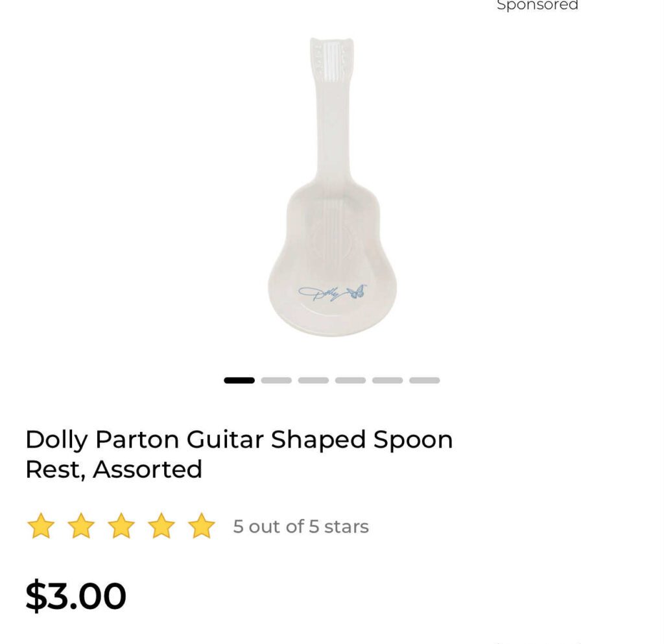Screen dimensions: 664x644
Task: Click the fourth gold rating star
Action: (161, 526)
